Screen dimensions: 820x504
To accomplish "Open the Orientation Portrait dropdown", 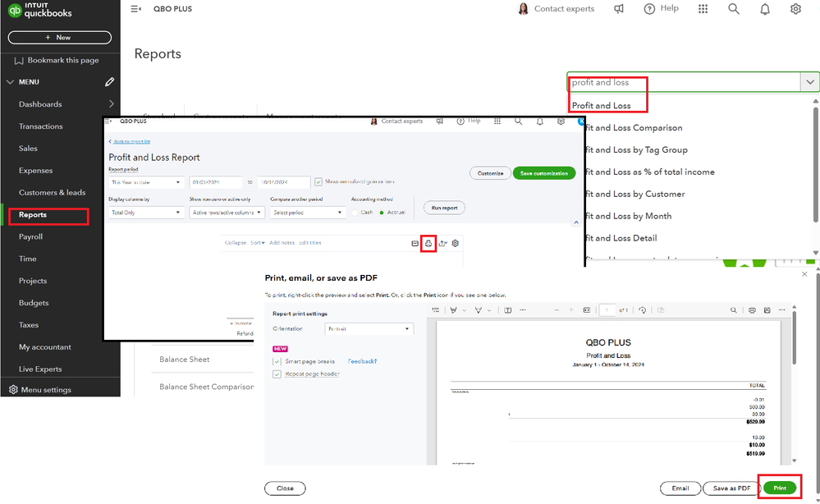I will point(369,329).
